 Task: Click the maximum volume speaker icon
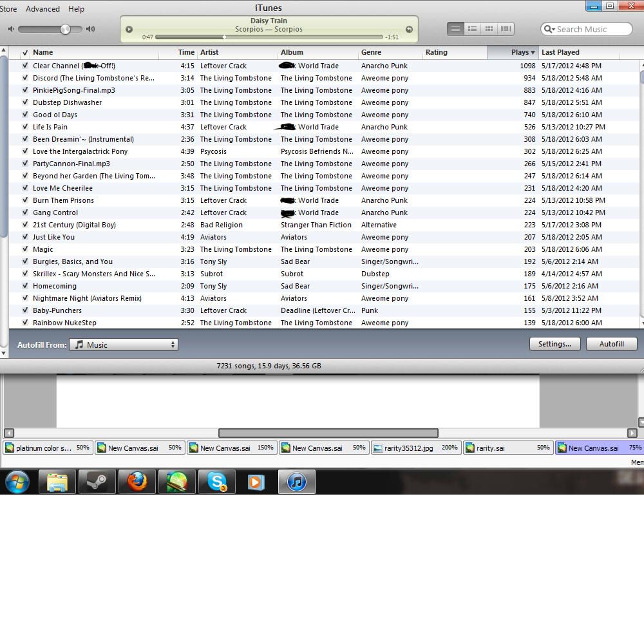coord(90,29)
